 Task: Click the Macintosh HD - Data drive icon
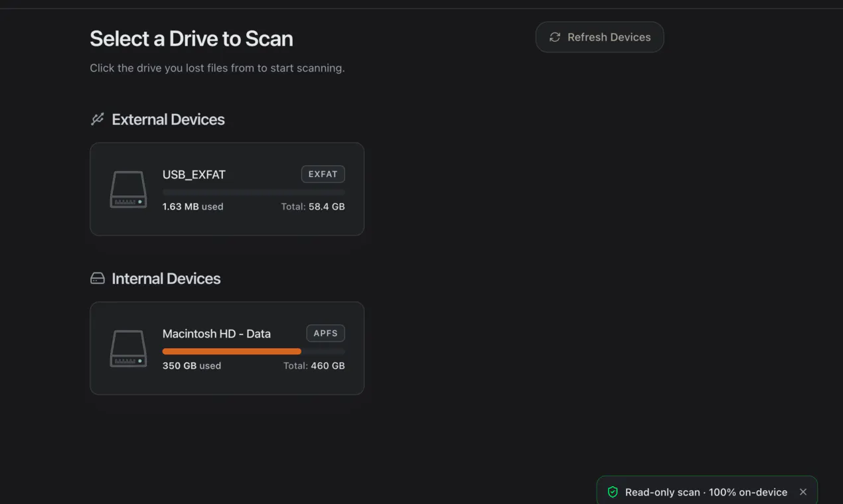[x=128, y=349]
